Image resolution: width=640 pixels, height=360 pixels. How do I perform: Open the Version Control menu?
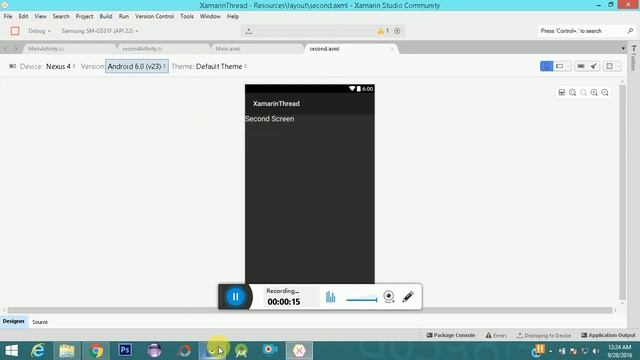click(155, 16)
